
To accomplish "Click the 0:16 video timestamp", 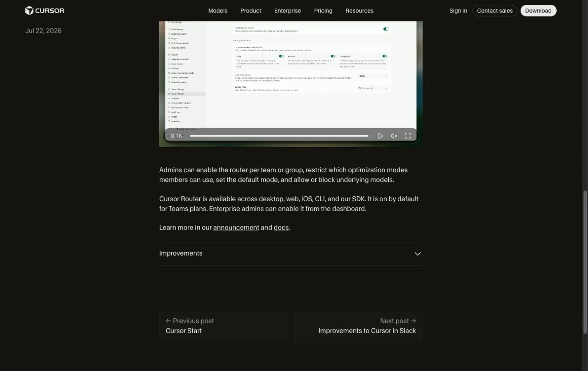I will 176,136.
